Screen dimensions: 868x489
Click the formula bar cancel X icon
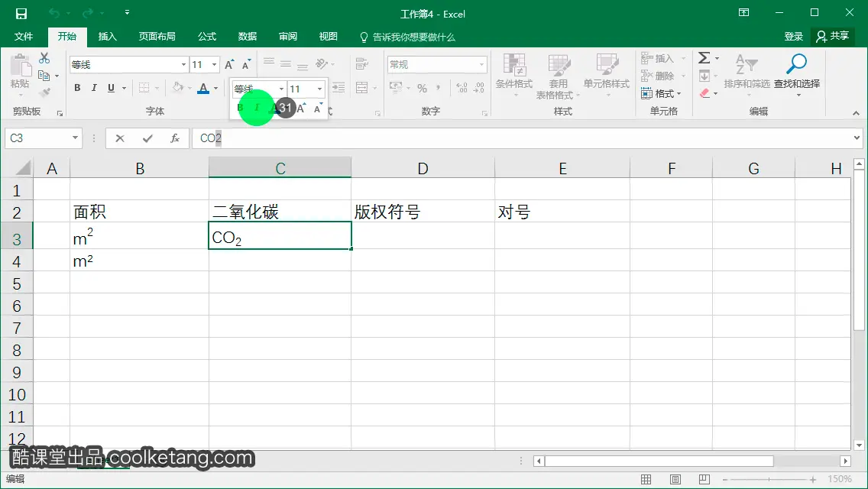(x=119, y=138)
